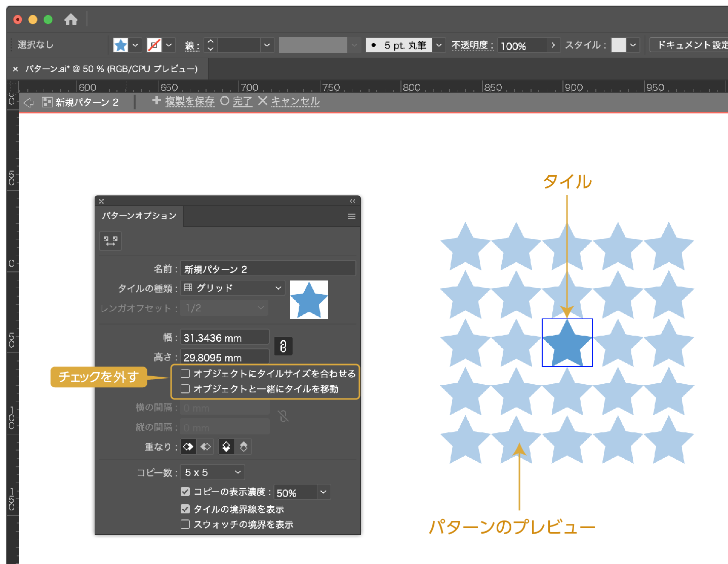Click キャンセル to cancel pattern editing
The height and width of the screenshot is (564, 728).
click(x=295, y=102)
